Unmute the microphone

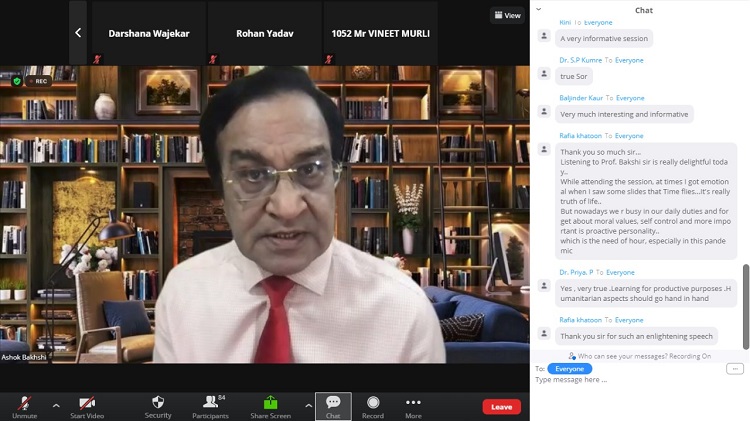tap(24, 405)
